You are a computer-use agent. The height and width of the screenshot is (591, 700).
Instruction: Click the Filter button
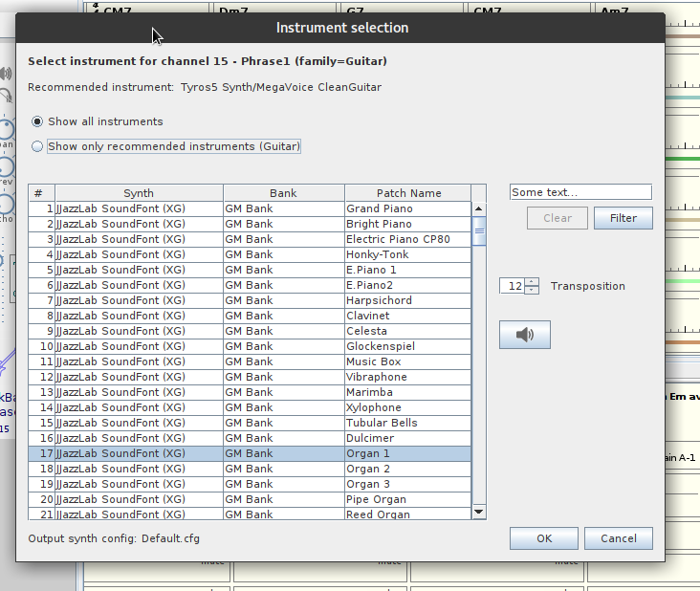click(623, 218)
